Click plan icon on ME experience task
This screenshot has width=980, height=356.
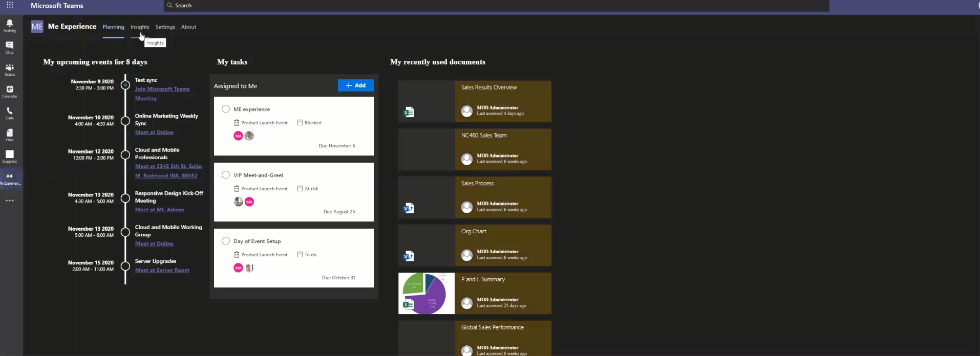(237, 123)
